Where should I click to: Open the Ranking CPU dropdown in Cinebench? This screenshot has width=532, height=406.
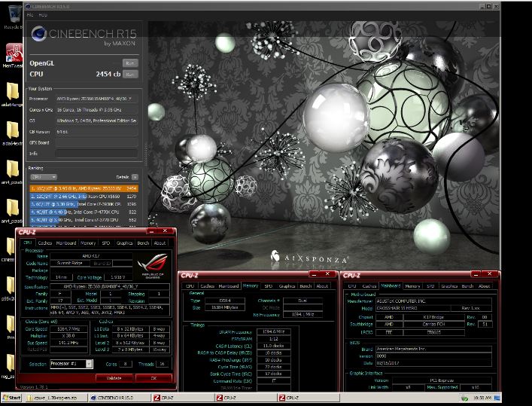[x=44, y=177]
